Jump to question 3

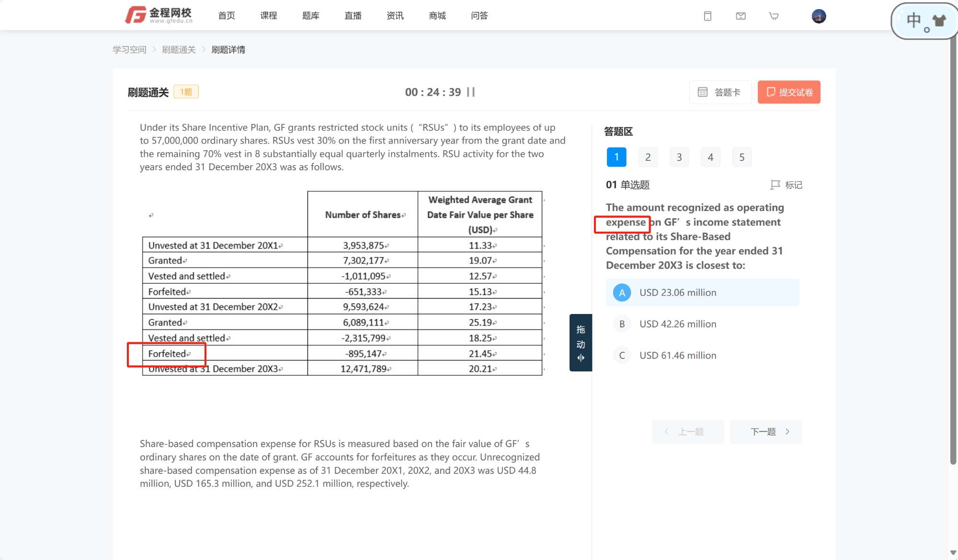pyautogui.click(x=679, y=157)
